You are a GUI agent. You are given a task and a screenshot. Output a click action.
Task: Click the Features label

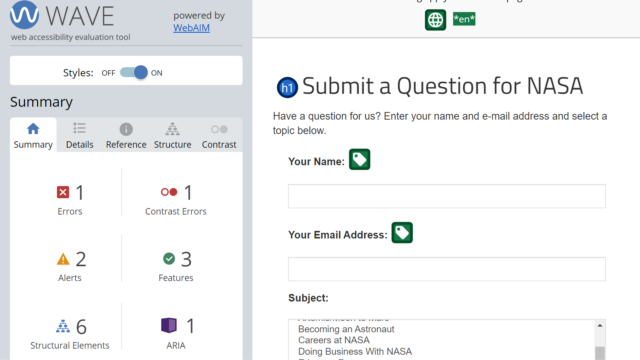pos(176,278)
